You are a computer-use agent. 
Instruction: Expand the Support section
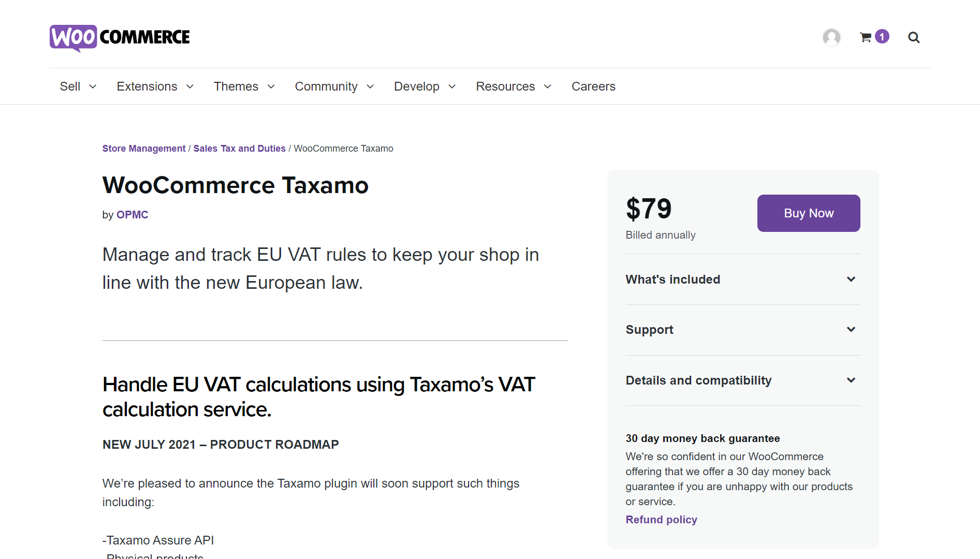click(743, 330)
